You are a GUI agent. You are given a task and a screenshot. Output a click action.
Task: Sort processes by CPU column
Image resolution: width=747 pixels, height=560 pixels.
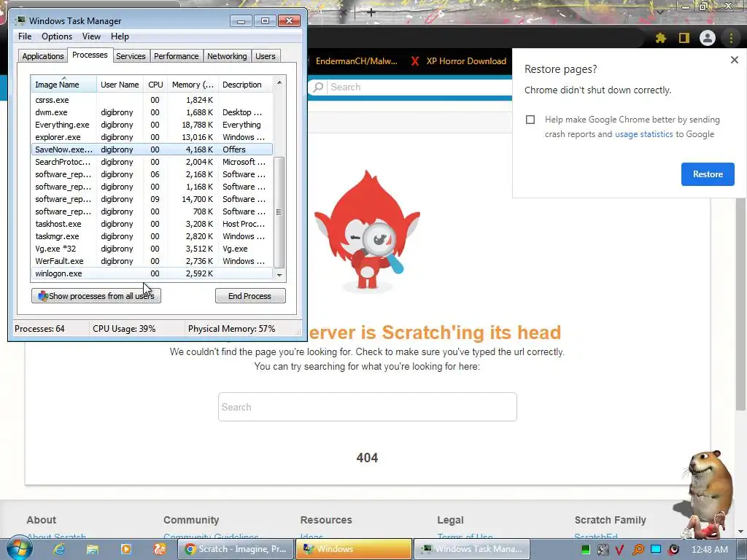click(155, 85)
